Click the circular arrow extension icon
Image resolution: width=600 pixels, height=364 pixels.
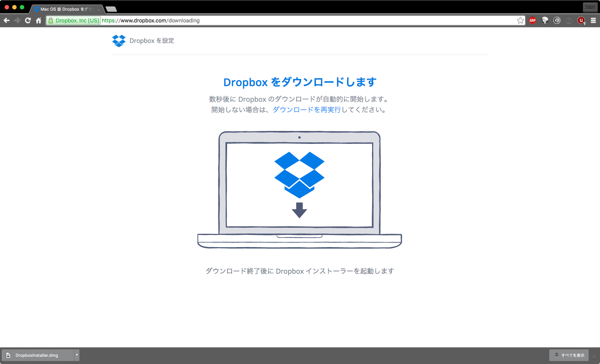[557, 20]
